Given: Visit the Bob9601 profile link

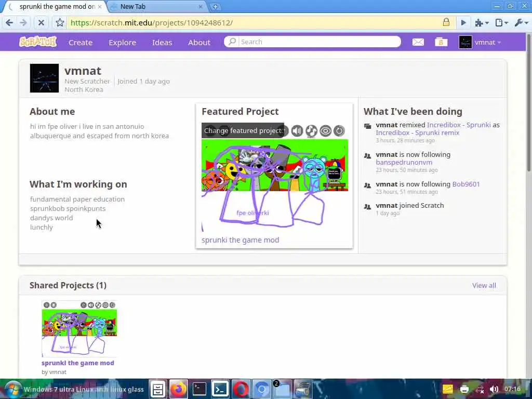Looking at the screenshot, I should 466,184.
